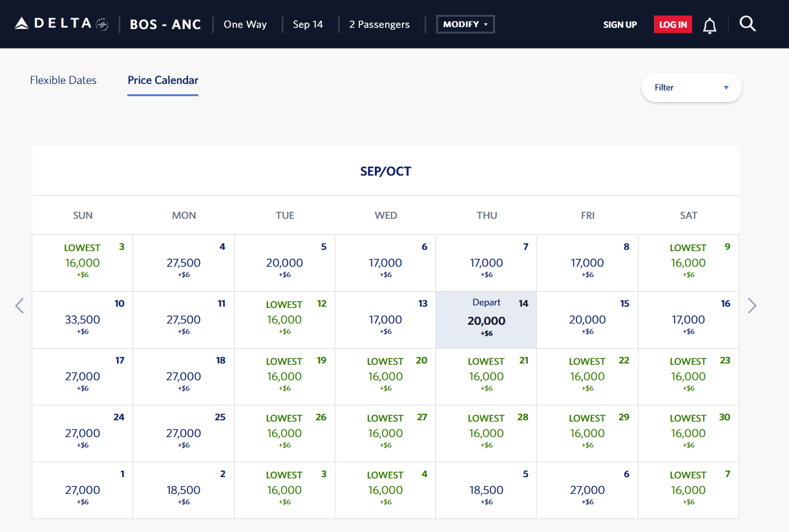This screenshot has height=532, width=789.
Task: Choose September 4 fare of 27,500 miles
Action: pyautogui.click(x=184, y=263)
